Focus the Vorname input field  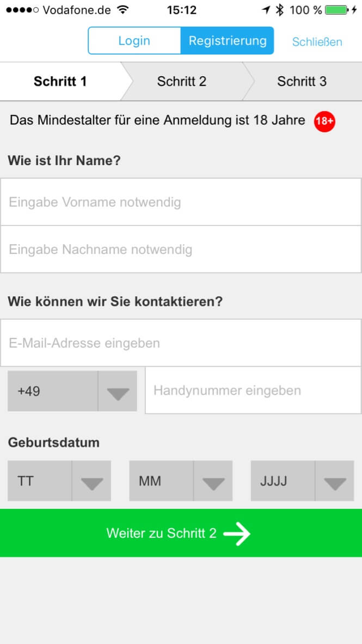(x=181, y=202)
